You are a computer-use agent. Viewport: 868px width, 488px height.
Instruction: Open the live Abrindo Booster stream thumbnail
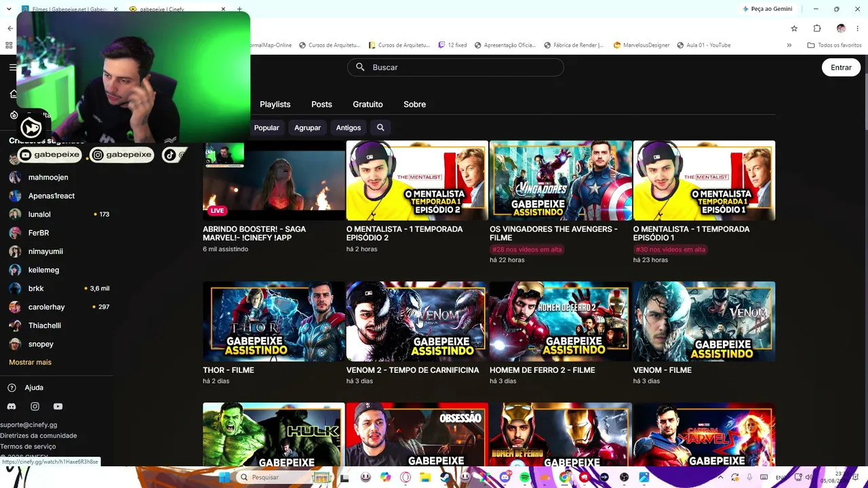click(273, 180)
